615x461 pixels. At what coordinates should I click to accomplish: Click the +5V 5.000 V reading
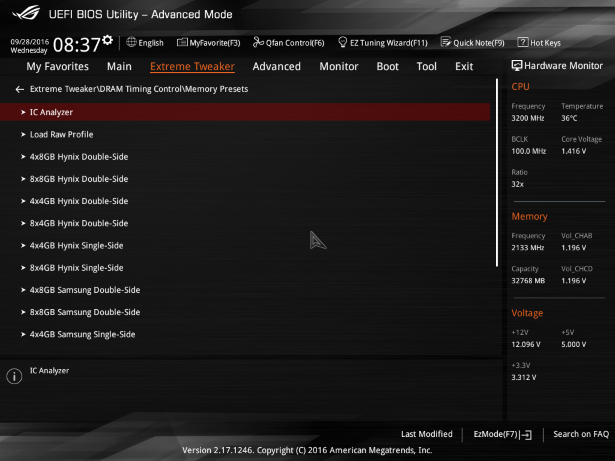[x=574, y=344]
